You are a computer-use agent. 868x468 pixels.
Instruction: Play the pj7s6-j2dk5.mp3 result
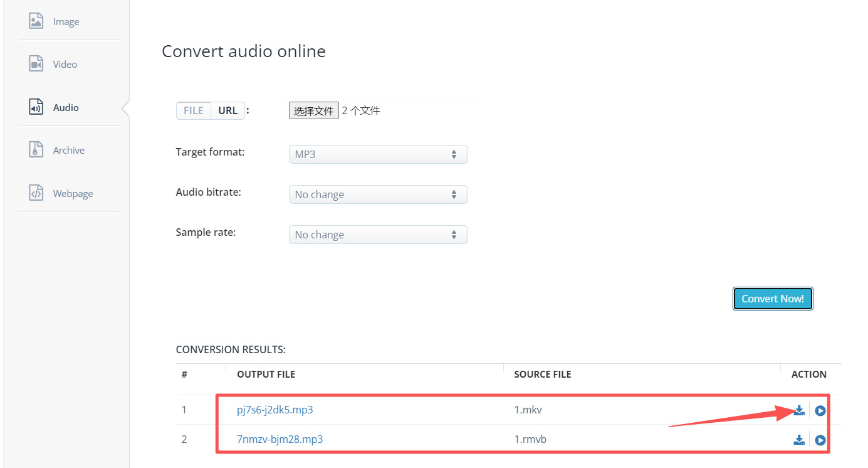pos(820,411)
